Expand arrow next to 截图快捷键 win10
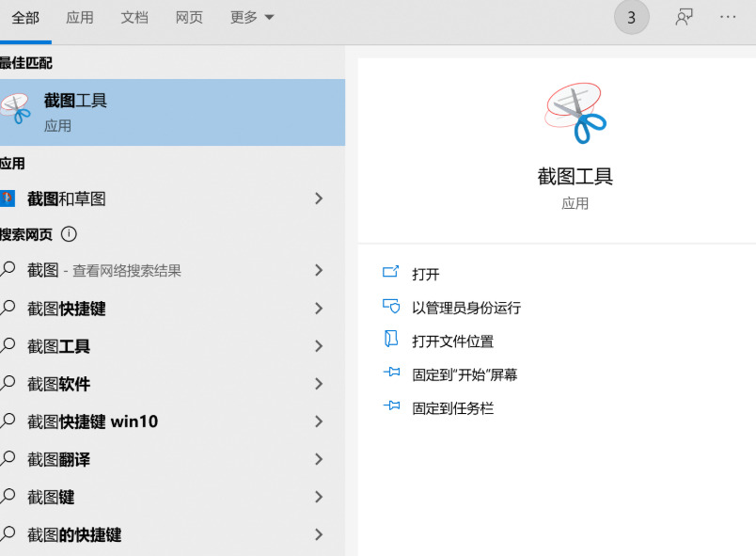This screenshot has height=556, width=756. pyautogui.click(x=319, y=421)
